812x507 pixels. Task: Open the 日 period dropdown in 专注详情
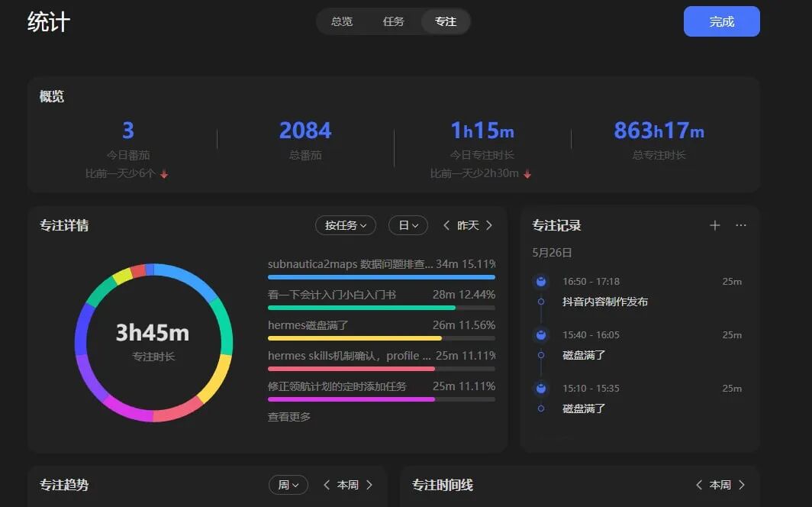tap(408, 225)
